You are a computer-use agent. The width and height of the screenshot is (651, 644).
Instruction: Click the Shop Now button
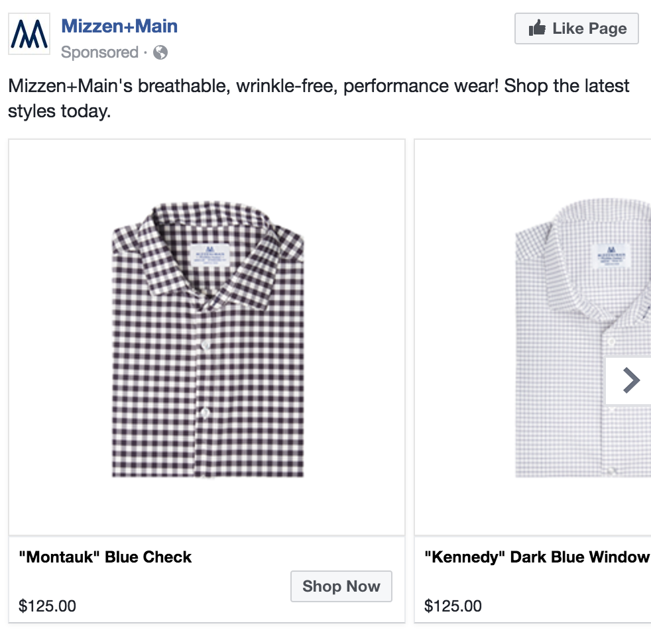341,586
